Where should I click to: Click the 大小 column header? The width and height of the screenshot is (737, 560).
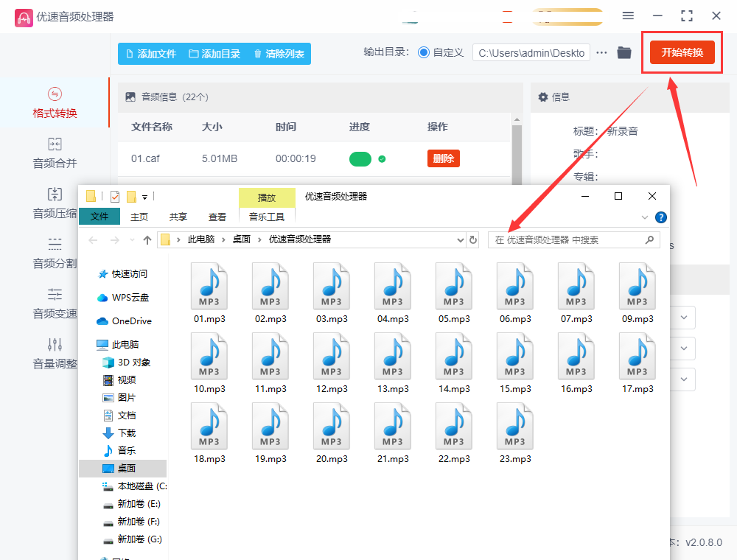212,127
